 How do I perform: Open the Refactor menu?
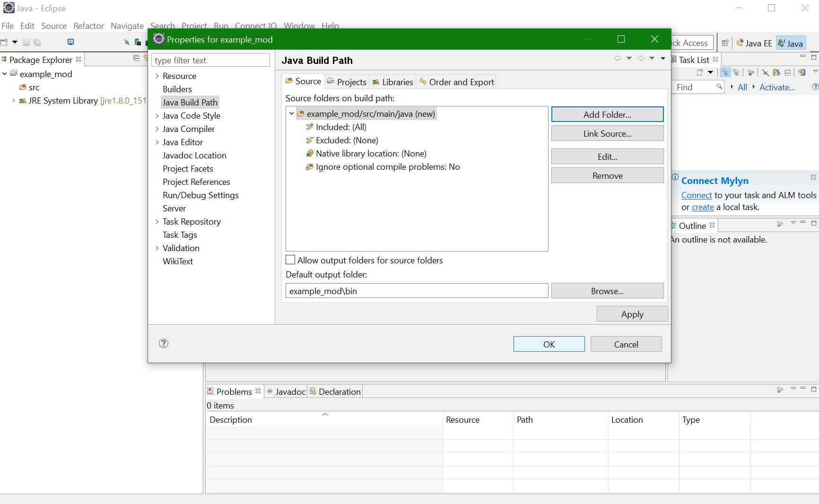(88, 26)
